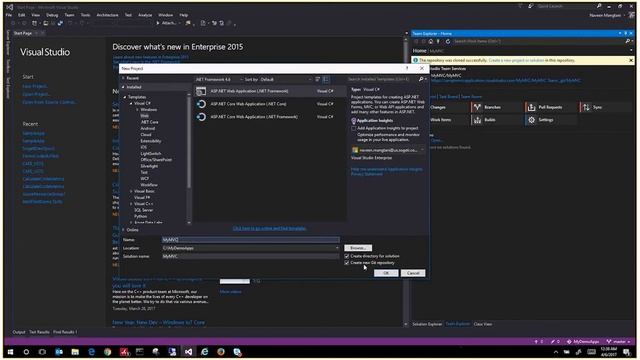Open Microsoft Edge from the taskbar
This screenshot has height=360, width=640.
(91, 352)
